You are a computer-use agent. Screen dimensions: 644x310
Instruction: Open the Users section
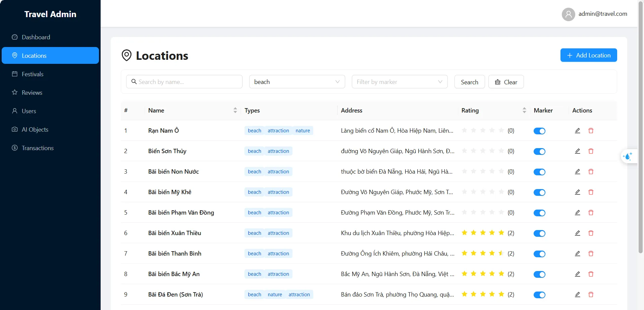50,111
